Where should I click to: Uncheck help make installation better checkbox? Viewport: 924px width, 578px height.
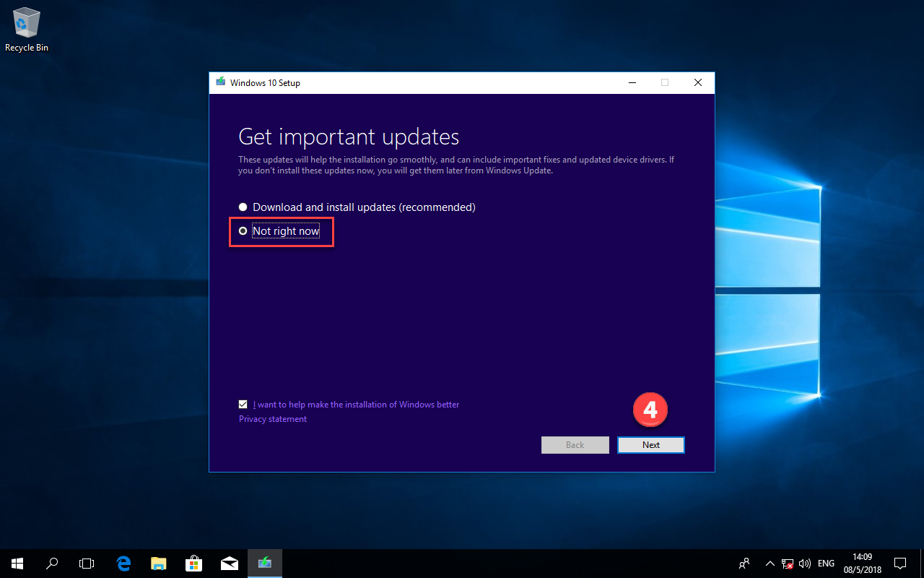tap(243, 405)
